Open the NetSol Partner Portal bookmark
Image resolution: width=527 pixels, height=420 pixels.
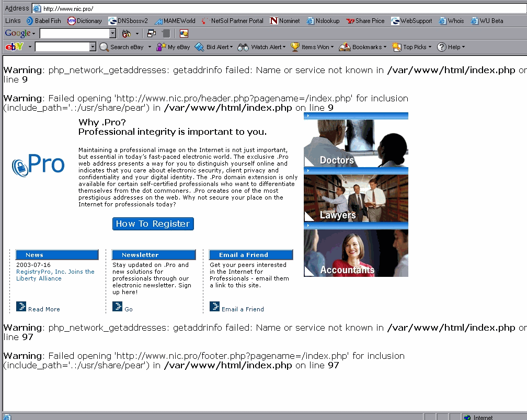[x=233, y=21]
